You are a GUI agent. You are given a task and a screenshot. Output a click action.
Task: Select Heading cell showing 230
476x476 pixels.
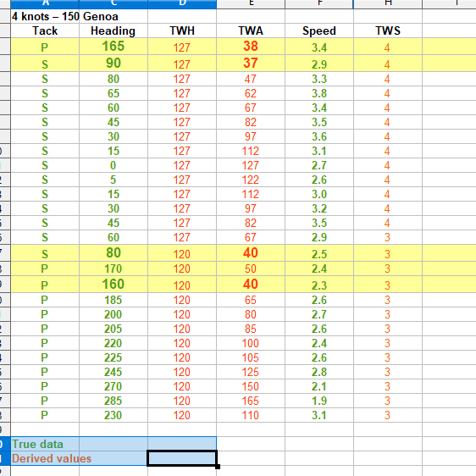[113, 415]
